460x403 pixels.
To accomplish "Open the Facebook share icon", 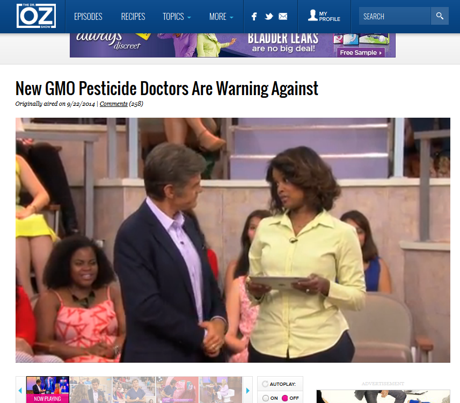I will coord(254,16).
